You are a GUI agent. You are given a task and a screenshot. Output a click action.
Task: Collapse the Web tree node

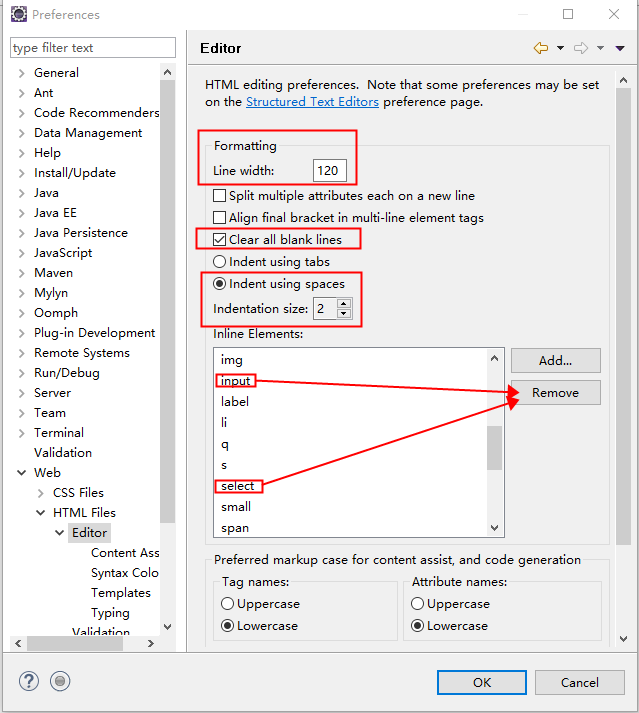pyautogui.click(x=22, y=473)
